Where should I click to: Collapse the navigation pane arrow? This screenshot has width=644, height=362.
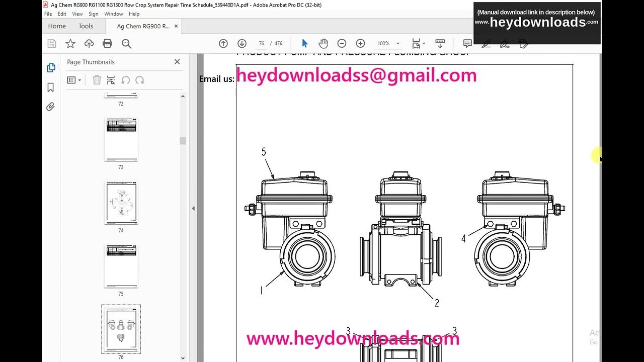[193, 208]
